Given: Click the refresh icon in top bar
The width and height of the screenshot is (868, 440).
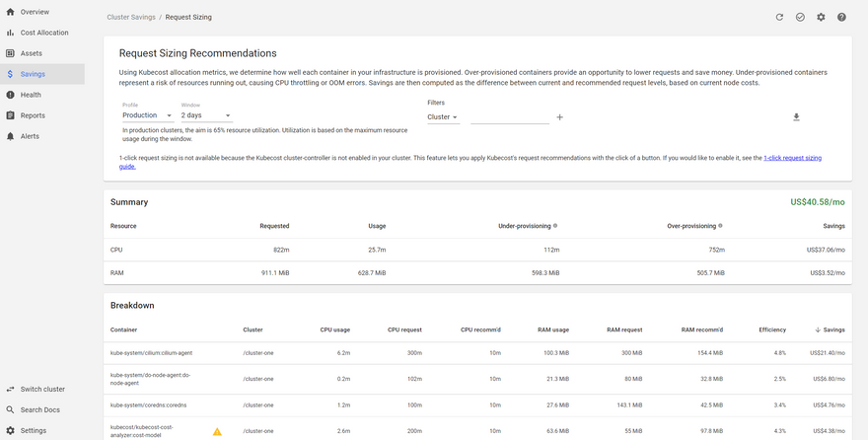Looking at the screenshot, I should click(x=779, y=17).
